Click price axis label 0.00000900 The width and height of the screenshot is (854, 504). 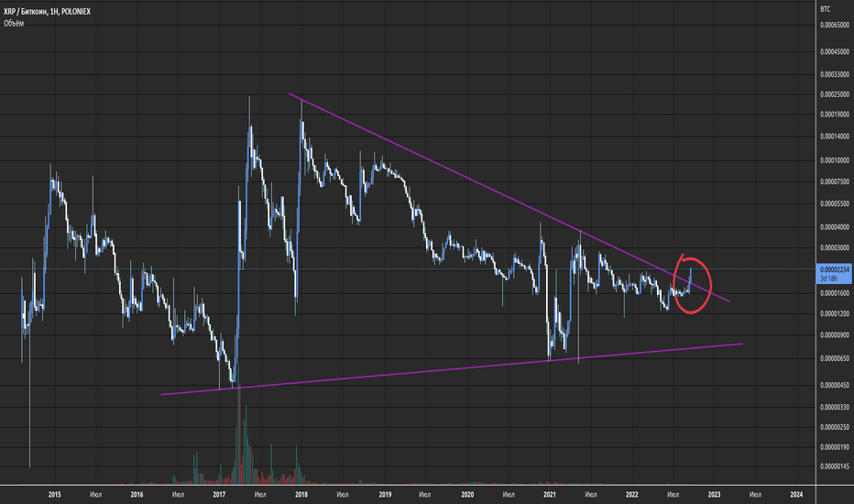click(835, 335)
